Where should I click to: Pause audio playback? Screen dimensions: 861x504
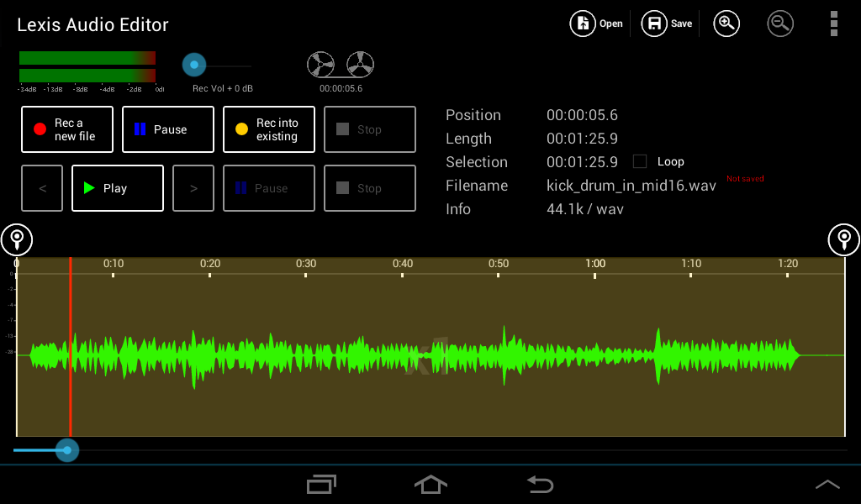[269, 188]
